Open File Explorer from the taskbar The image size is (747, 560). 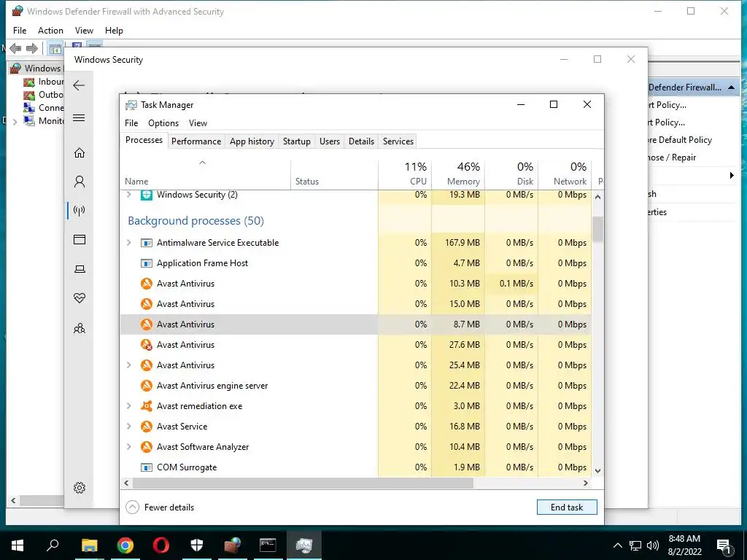pyautogui.click(x=89, y=545)
